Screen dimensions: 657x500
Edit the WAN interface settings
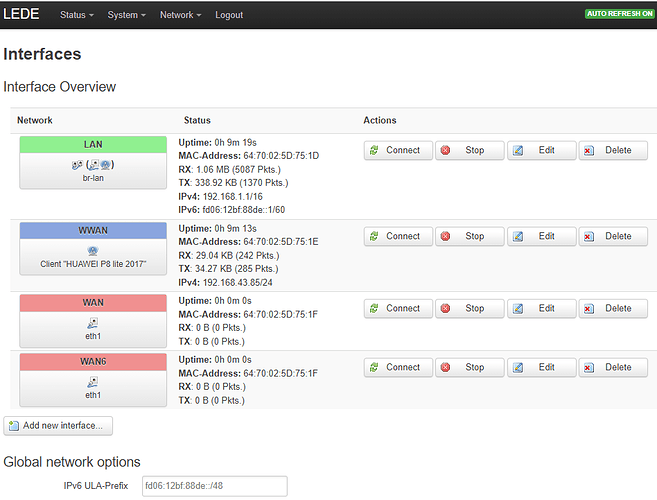(540, 308)
